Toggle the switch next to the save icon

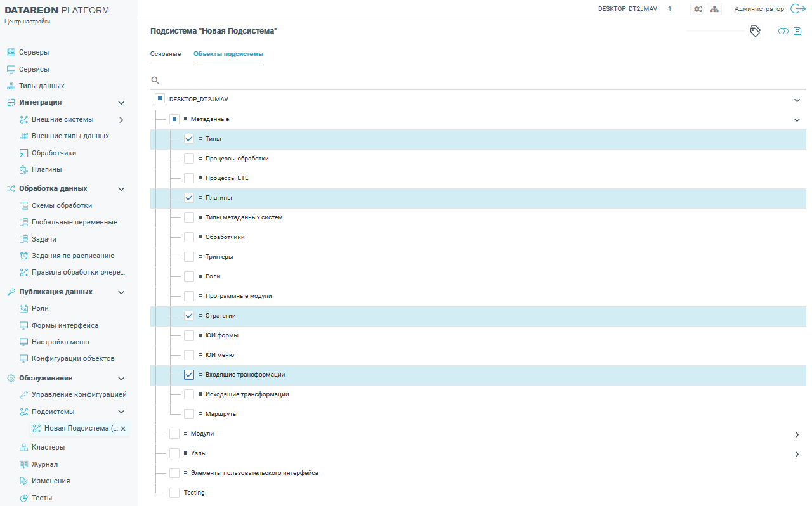[x=783, y=31]
